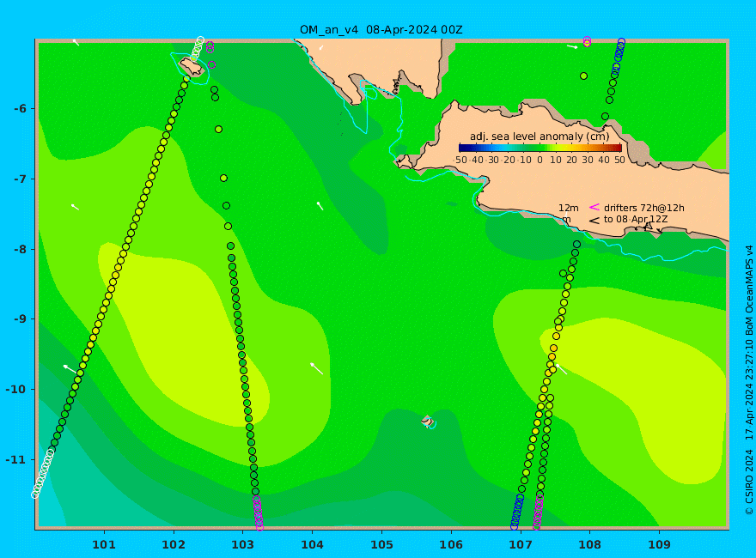The image size is (756, 558).
Task: Click the black drifter arrow legend symbol
Action: click(x=594, y=221)
